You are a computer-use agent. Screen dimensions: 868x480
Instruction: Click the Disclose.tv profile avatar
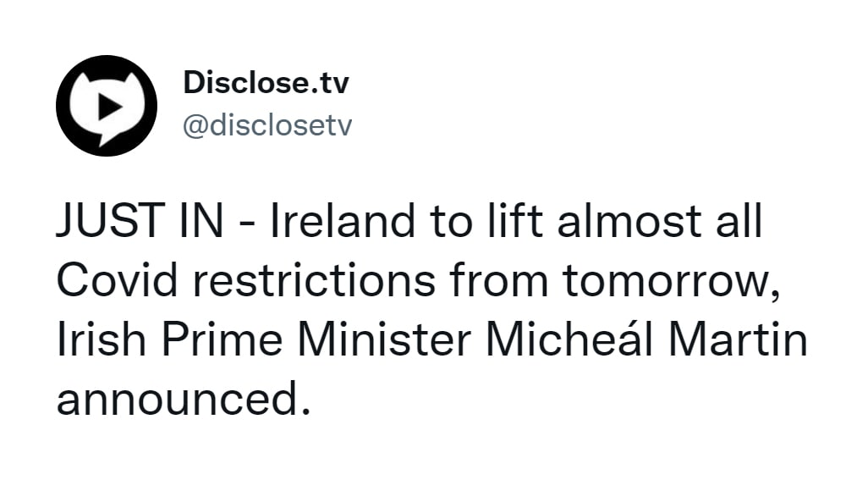pos(107,105)
